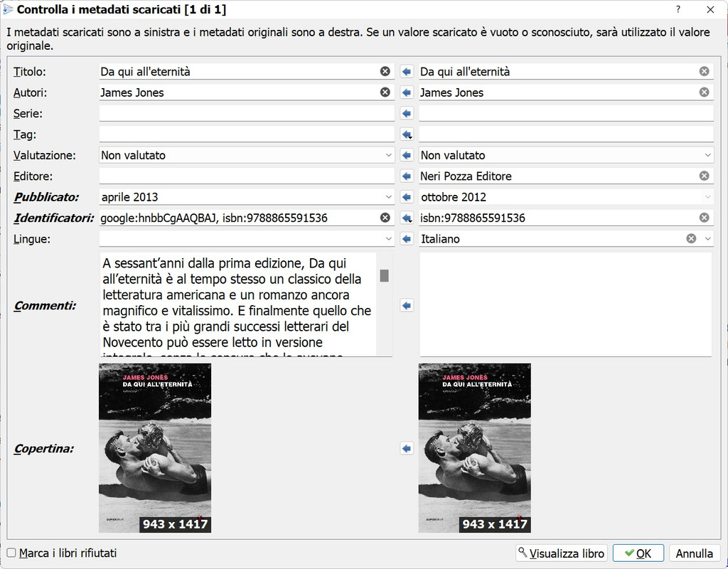Click the arrow button on the Serie row
Image resolution: width=728 pixels, height=569 pixels.
[407, 113]
